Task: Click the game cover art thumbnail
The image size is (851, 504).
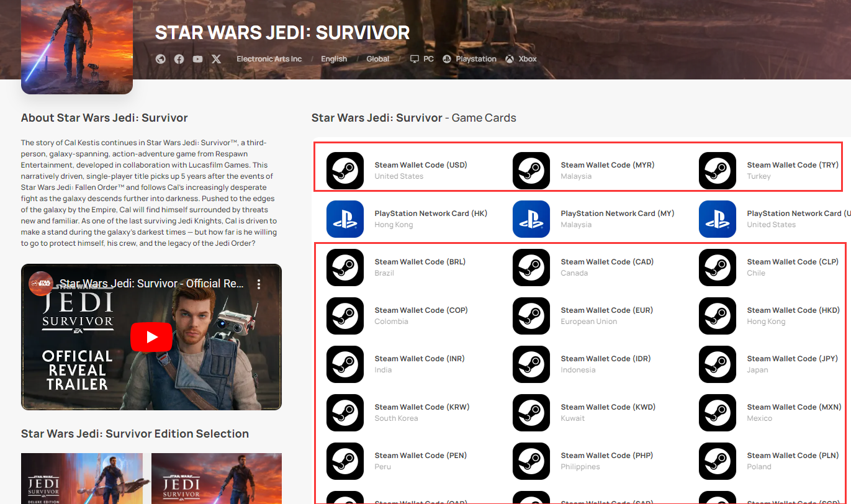Action: tap(77, 47)
